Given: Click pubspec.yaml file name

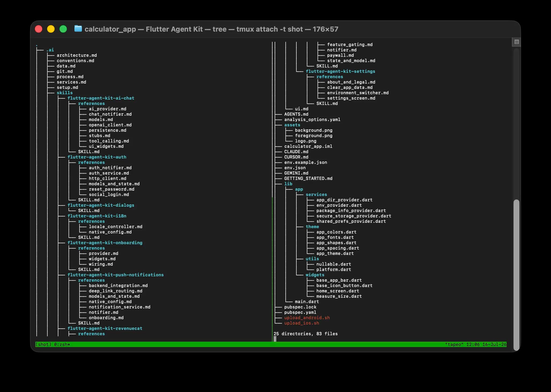Looking at the screenshot, I should click(300, 312).
